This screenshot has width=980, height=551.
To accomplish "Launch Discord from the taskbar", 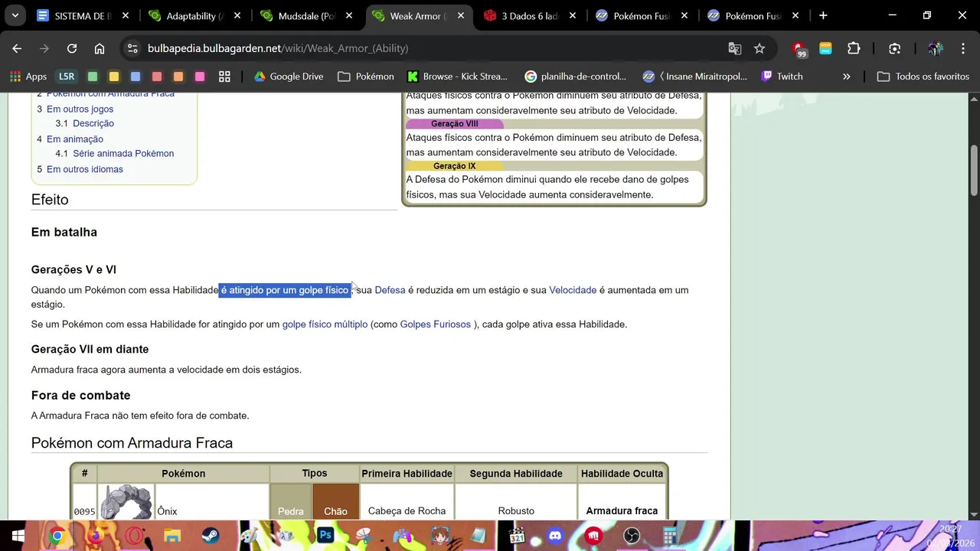I will tap(555, 536).
